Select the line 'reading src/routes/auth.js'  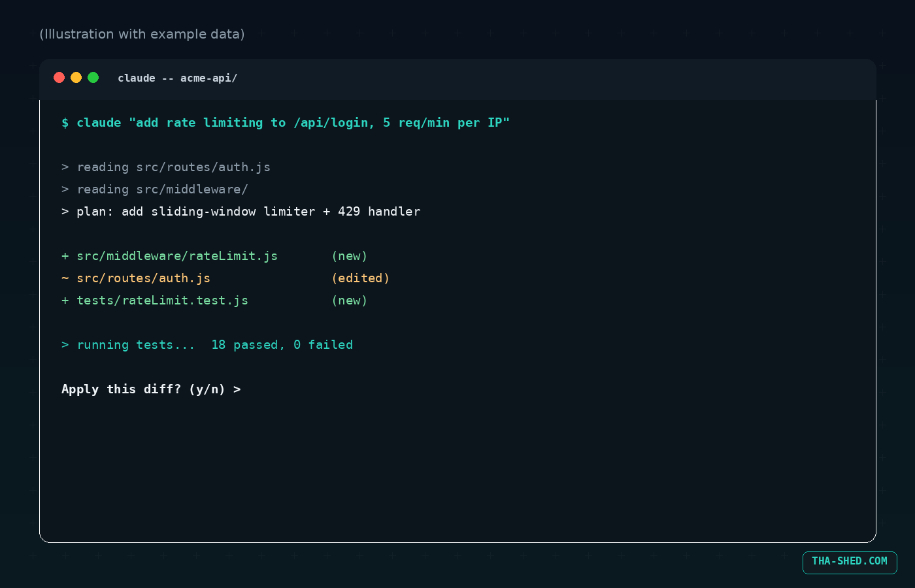tap(166, 167)
